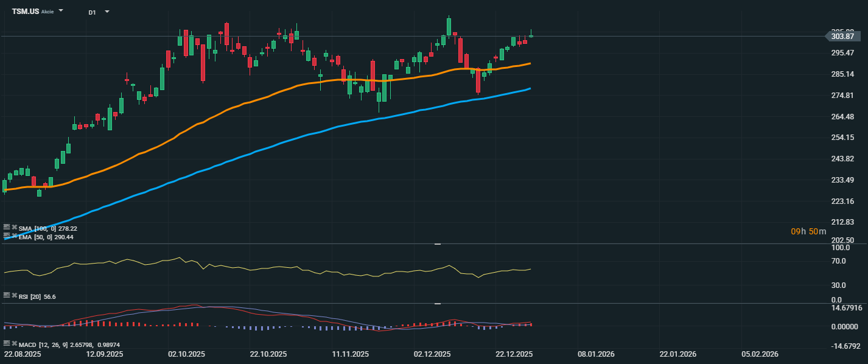
Task: Click the 08.01.2026 date label
Action: (x=597, y=354)
